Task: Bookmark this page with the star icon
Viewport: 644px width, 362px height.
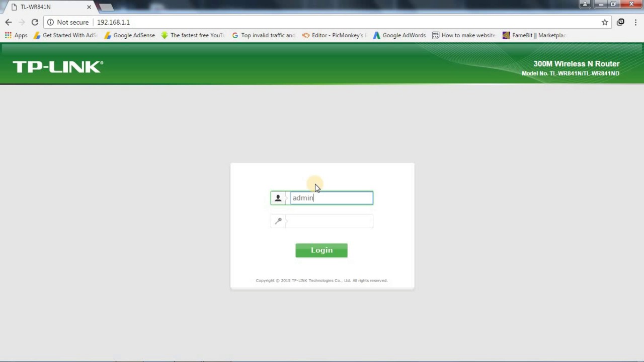Action: click(605, 22)
